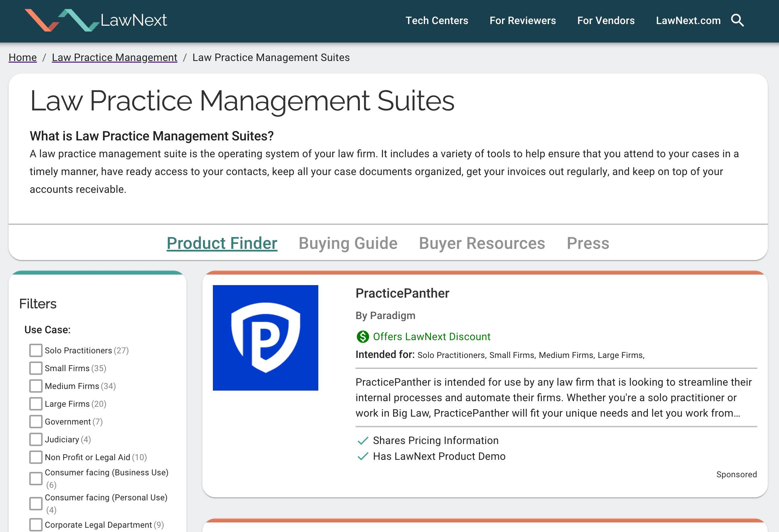Switch to the Buyer Resources tab
The height and width of the screenshot is (532, 779).
[x=482, y=243]
